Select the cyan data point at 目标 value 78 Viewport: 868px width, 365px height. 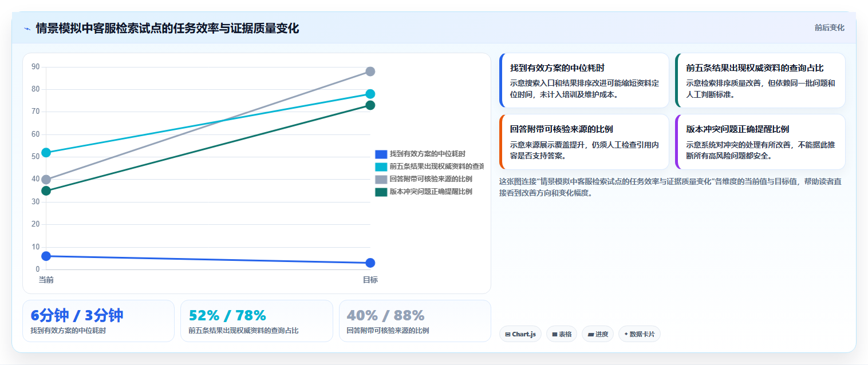tap(370, 94)
